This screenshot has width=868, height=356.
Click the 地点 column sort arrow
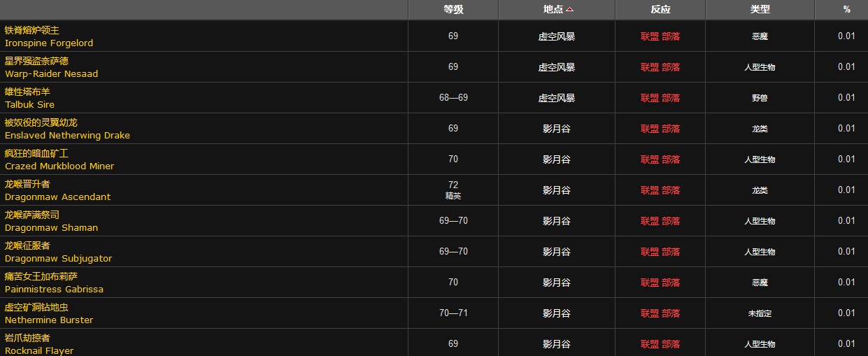pyautogui.click(x=570, y=10)
